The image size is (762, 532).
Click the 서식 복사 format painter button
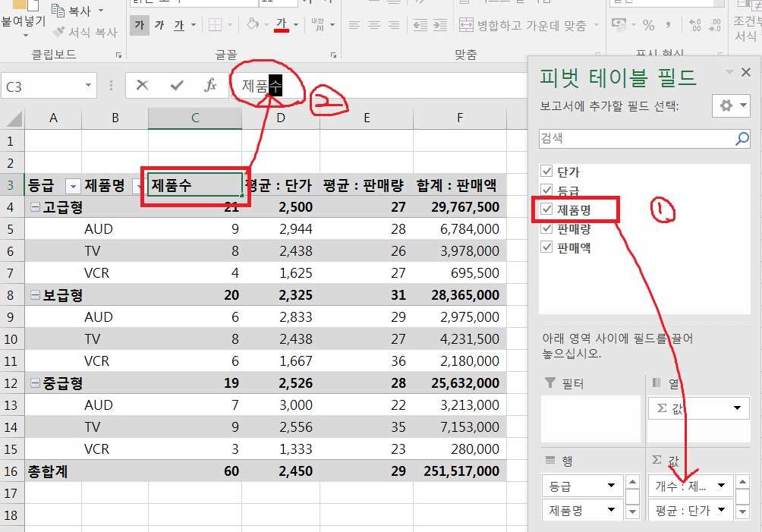pyautogui.click(x=85, y=33)
